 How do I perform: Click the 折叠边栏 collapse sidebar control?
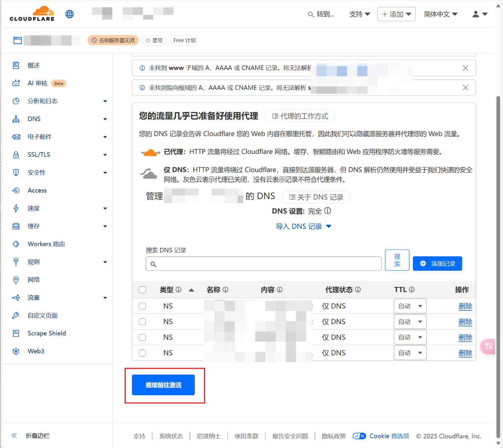click(x=31, y=435)
